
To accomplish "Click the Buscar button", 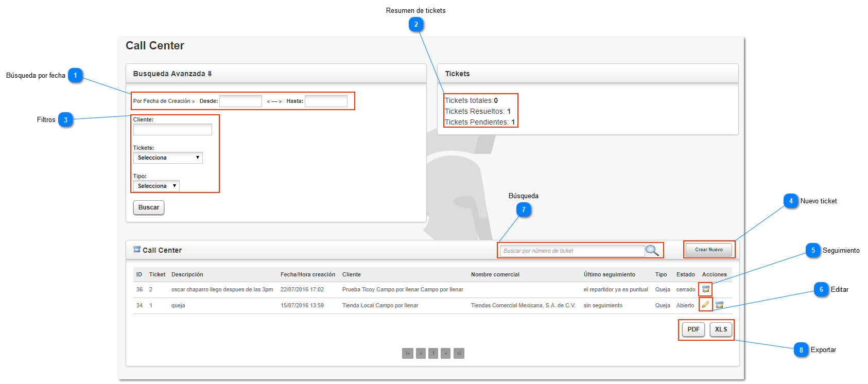I will [149, 207].
